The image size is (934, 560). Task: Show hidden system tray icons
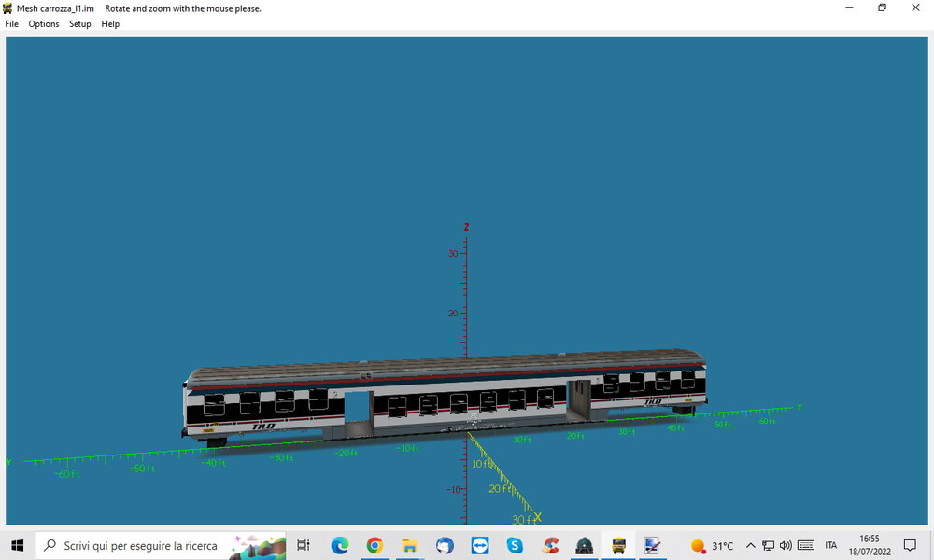[x=751, y=545]
